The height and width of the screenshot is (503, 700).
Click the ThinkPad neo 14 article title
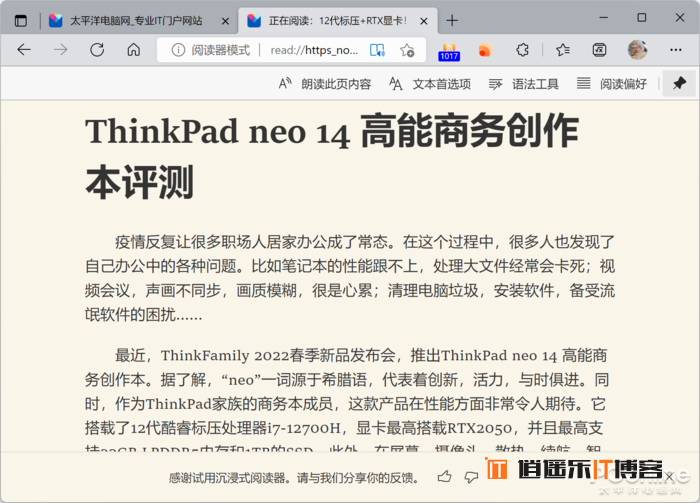click(x=332, y=156)
